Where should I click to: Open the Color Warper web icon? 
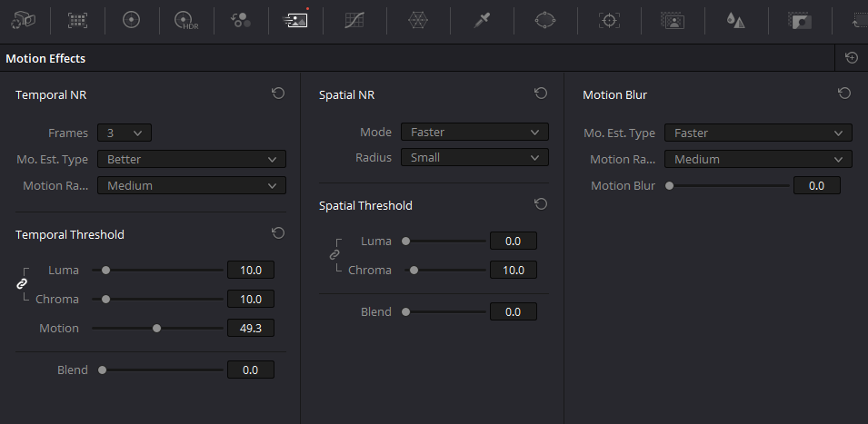418,21
